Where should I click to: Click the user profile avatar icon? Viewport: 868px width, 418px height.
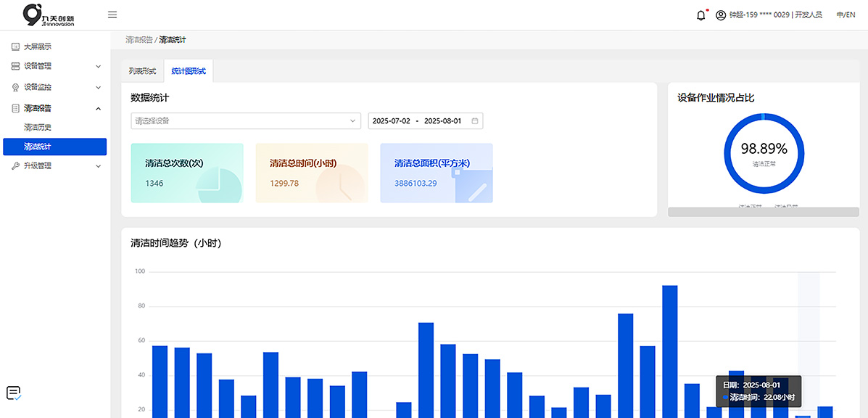720,15
